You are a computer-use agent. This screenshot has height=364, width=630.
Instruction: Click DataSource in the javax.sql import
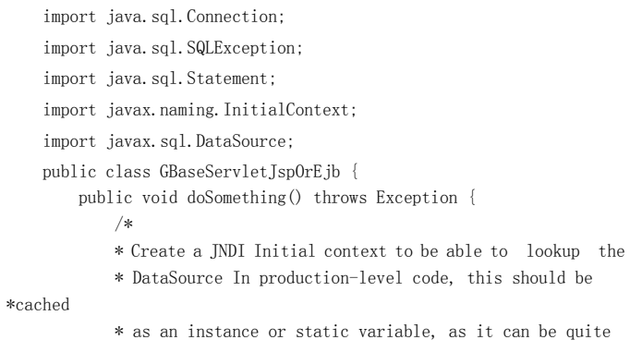[241, 141]
